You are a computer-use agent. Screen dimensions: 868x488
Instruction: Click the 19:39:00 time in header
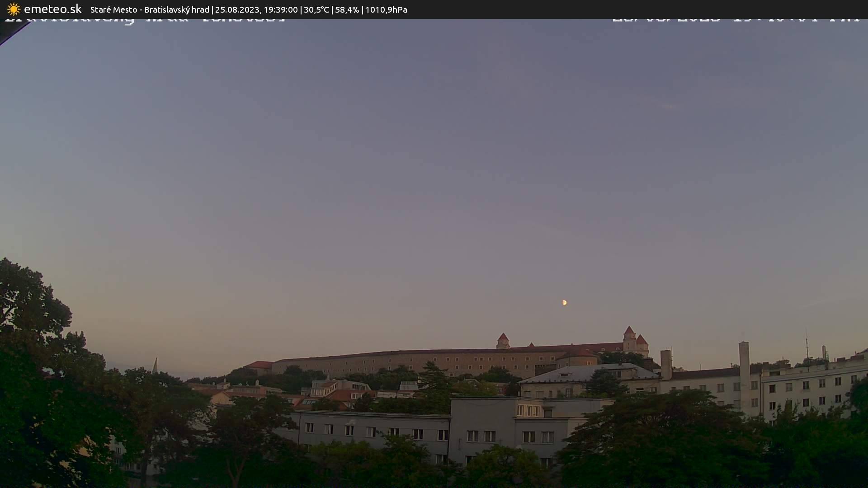point(281,9)
